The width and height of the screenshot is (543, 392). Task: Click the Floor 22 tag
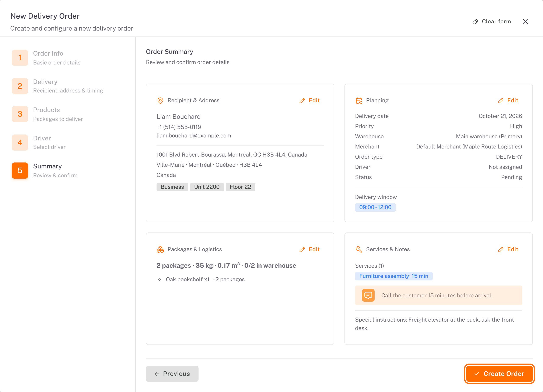[240, 187]
